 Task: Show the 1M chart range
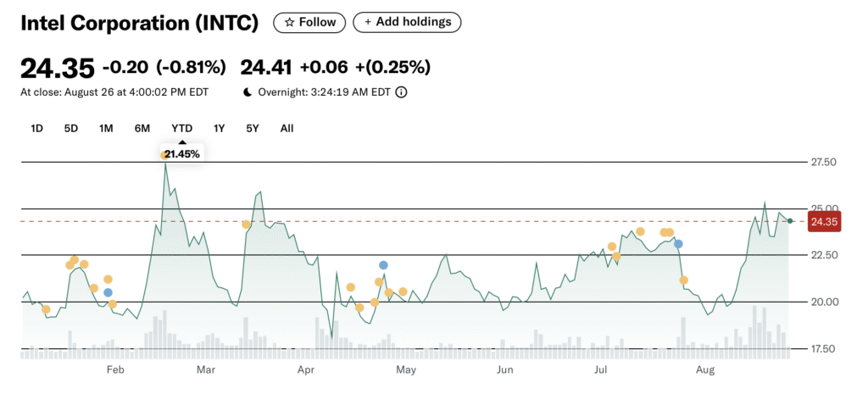click(x=106, y=128)
